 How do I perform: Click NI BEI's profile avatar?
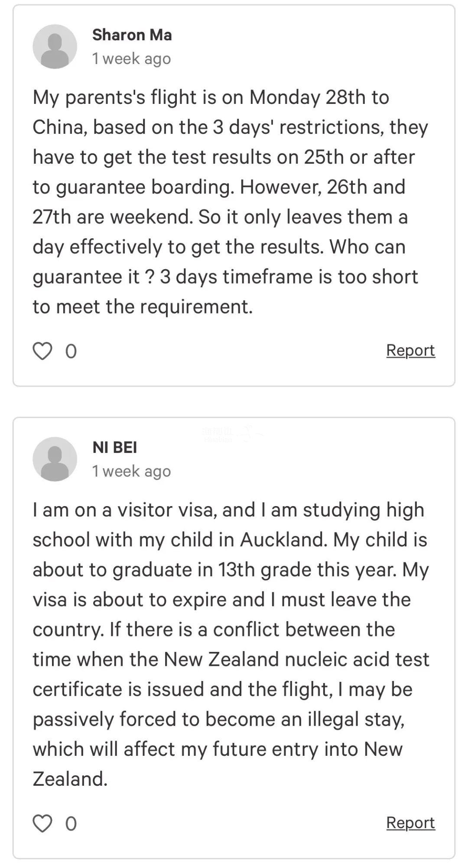[55, 459]
